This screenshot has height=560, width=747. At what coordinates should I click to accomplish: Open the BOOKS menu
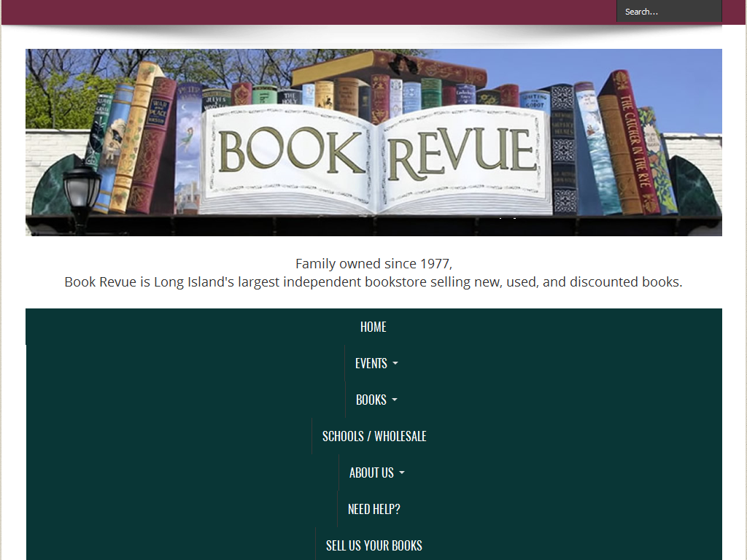tap(371, 400)
